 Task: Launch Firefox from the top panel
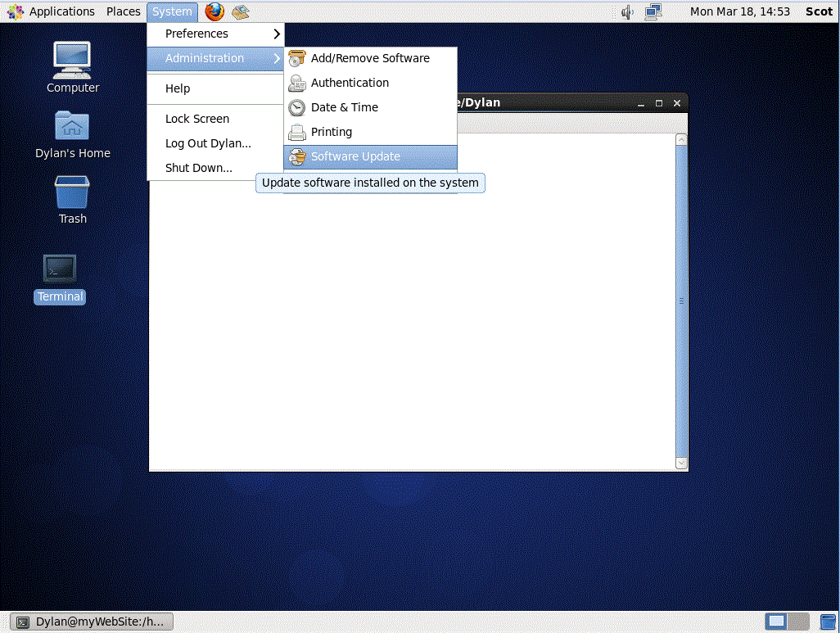(214, 11)
